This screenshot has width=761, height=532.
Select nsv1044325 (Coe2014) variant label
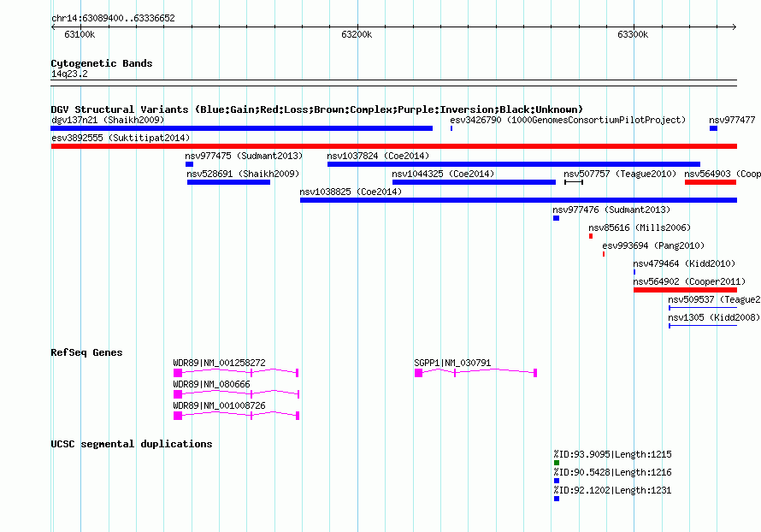pos(443,174)
